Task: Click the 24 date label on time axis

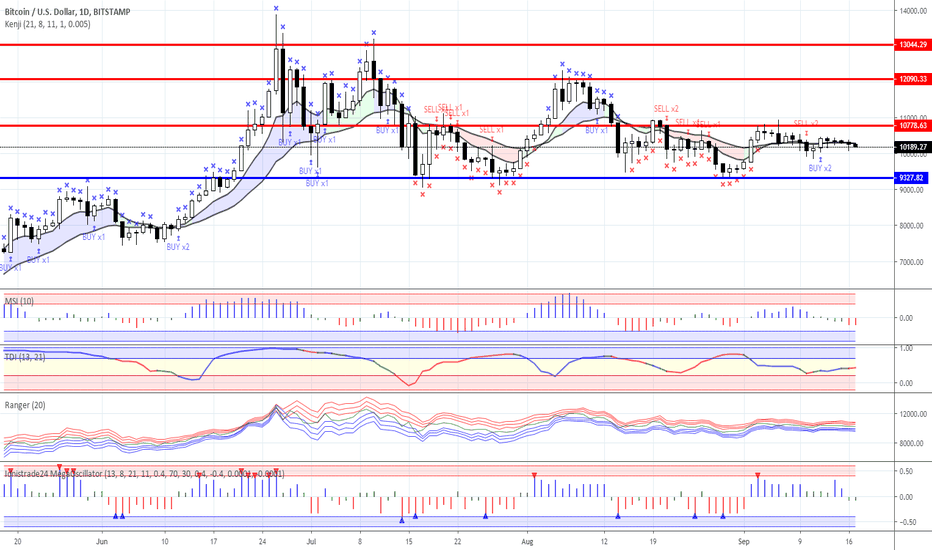Action: pos(262,542)
